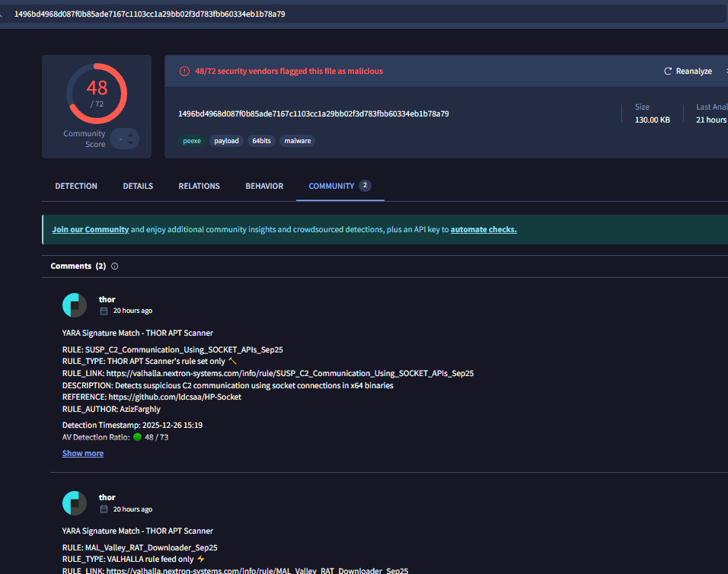Open first thor comment avatar

pos(75,305)
